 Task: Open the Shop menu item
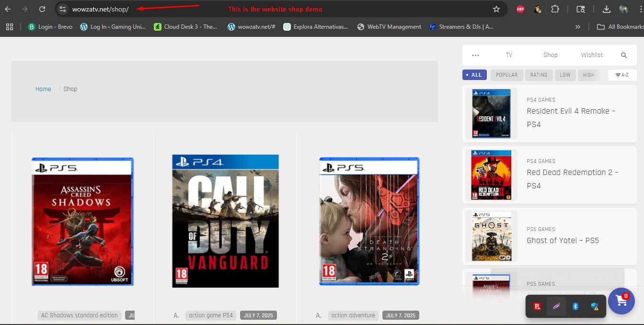tap(550, 55)
